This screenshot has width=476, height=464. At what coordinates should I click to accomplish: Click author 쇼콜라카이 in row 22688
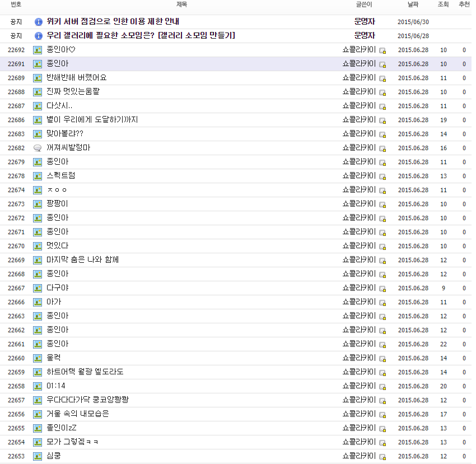pyautogui.click(x=359, y=91)
